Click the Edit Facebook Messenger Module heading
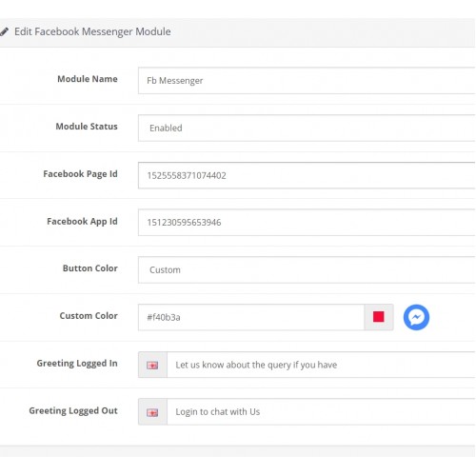This screenshot has height=476, width=476. (92, 31)
